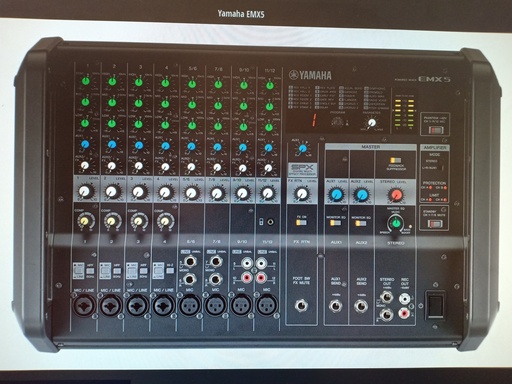Click the red STEREO master level knob
Image resolution: width=512 pixels, height=384 pixels.
coord(396,194)
